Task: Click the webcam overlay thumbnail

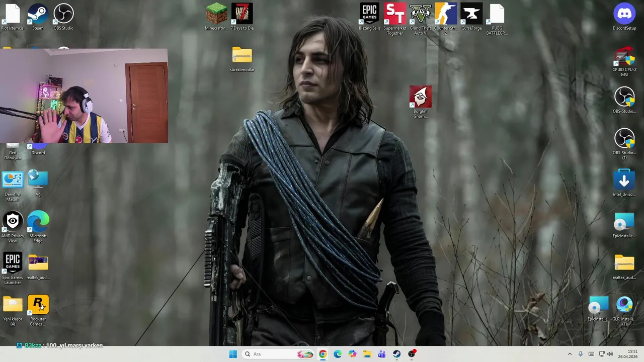Action: coord(84,96)
